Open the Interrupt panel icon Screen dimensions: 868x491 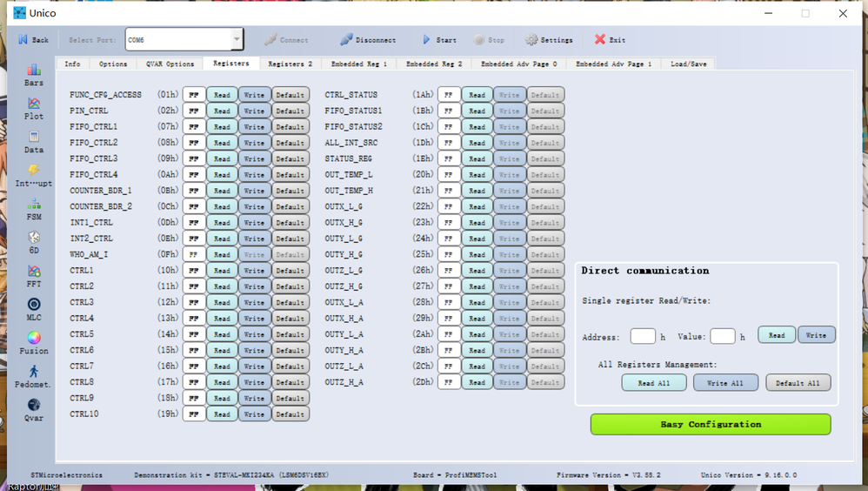34,170
